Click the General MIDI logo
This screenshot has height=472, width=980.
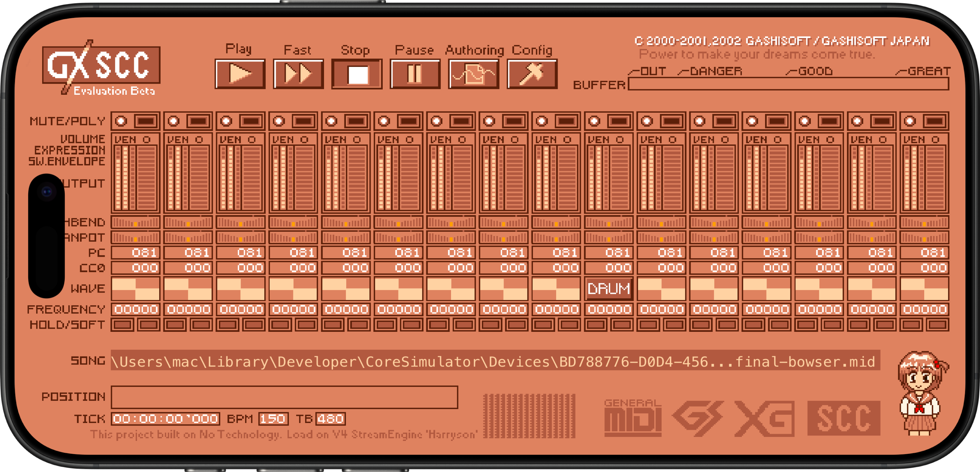(633, 417)
